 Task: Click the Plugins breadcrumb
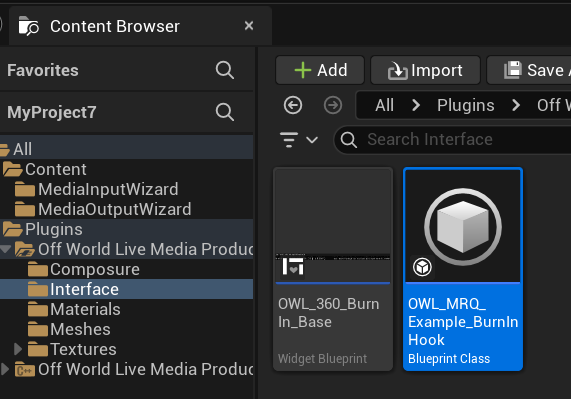[x=466, y=105]
